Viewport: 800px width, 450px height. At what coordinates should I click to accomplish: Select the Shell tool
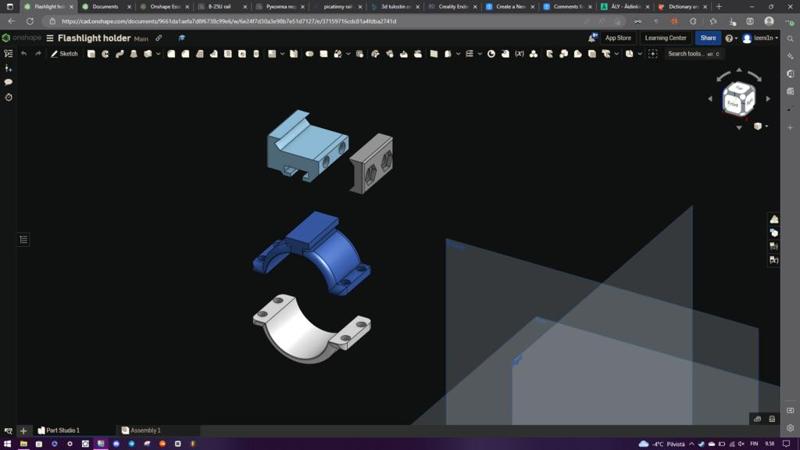point(228,54)
